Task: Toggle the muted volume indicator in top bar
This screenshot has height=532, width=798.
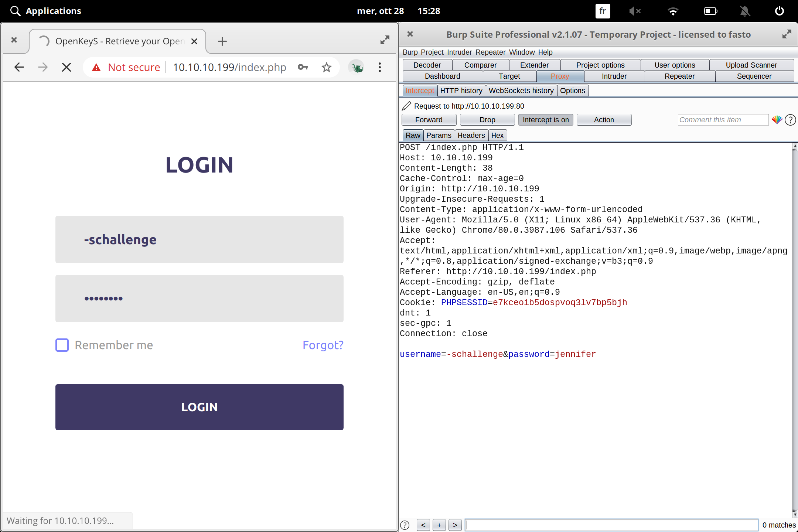Action: pyautogui.click(x=635, y=11)
